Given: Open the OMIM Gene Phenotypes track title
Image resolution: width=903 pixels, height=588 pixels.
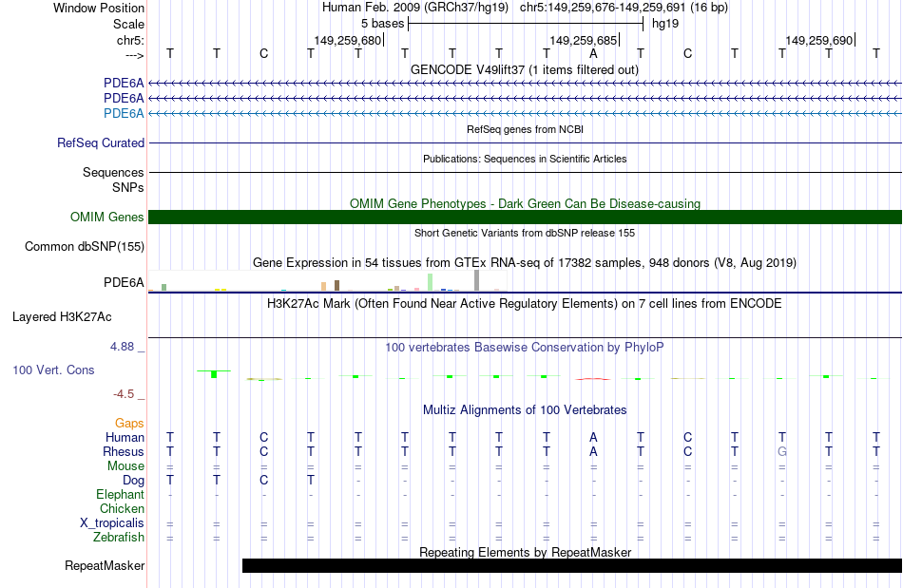Looking at the screenshot, I should tap(525, 203).
